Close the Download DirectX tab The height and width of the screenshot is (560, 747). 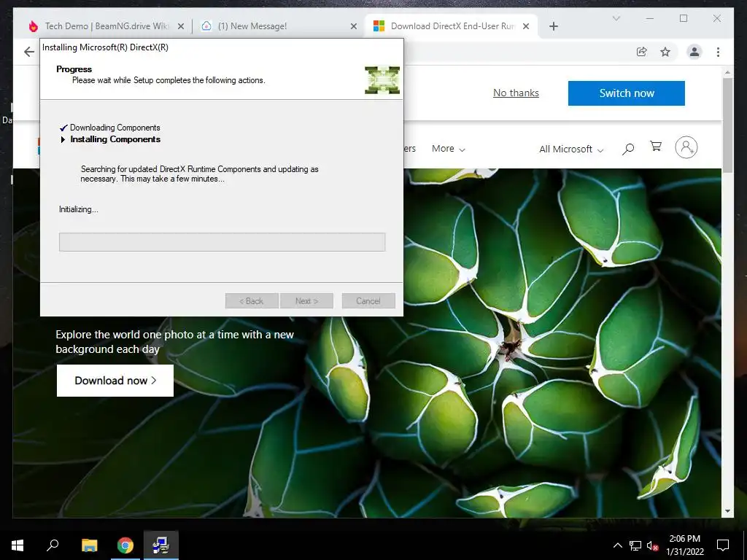pos(526,26)
